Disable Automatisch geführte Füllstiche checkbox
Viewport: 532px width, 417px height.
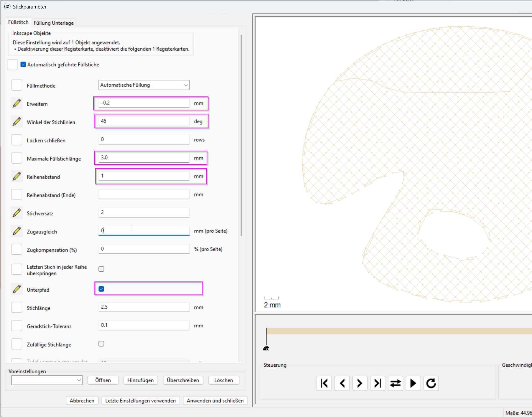pos(23,65)
